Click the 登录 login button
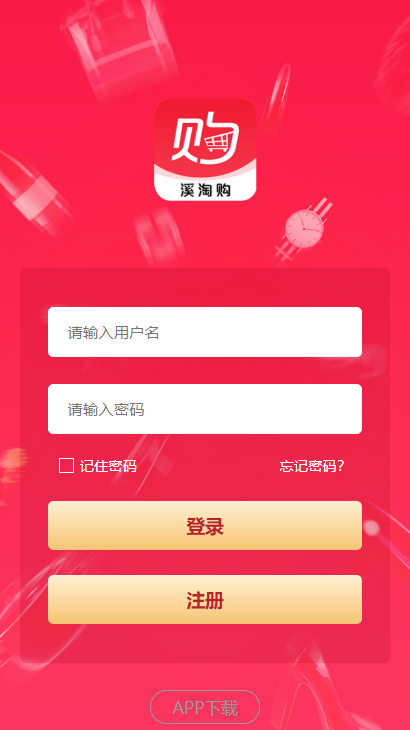 (205, 525)
